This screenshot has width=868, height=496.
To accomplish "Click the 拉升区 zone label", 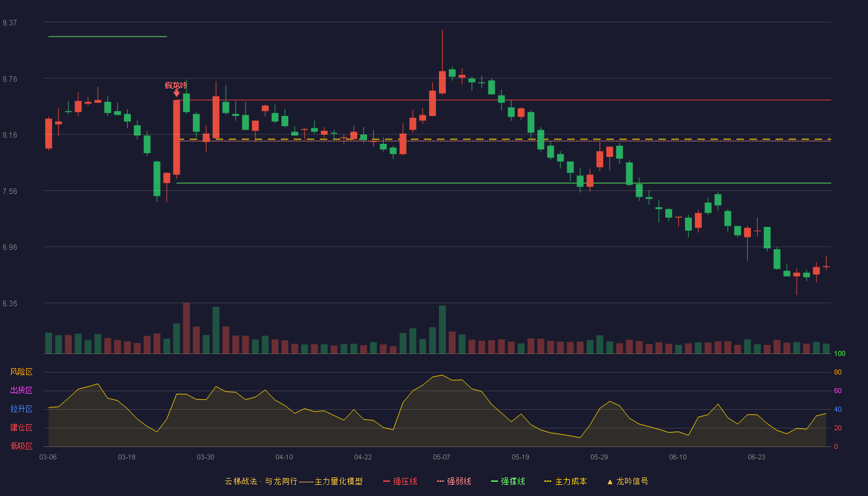I will pos(21,409).
